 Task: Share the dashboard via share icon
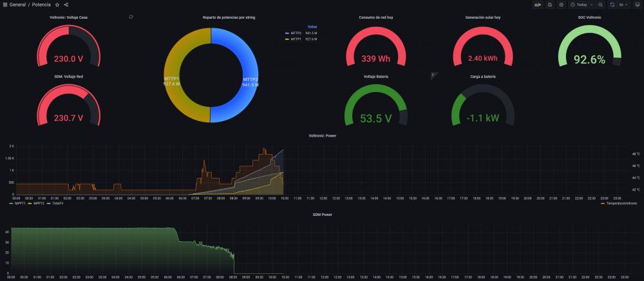pos(66,5)
